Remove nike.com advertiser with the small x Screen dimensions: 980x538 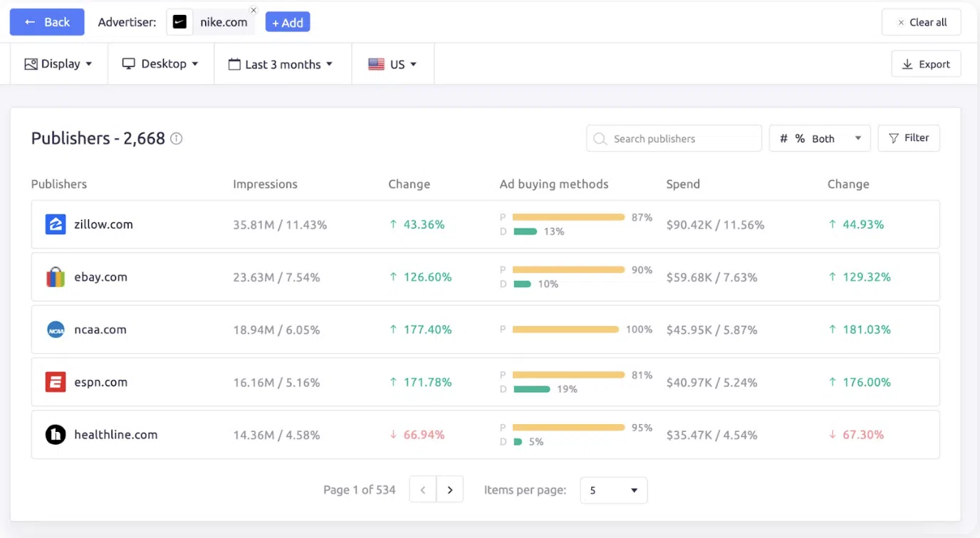coord(253,11)
